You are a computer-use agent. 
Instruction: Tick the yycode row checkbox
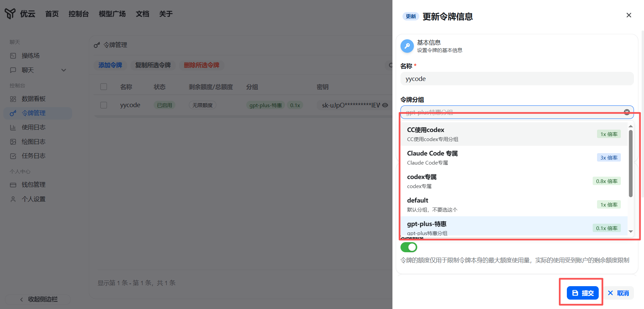pyautogui.click(x=104, y=105)
